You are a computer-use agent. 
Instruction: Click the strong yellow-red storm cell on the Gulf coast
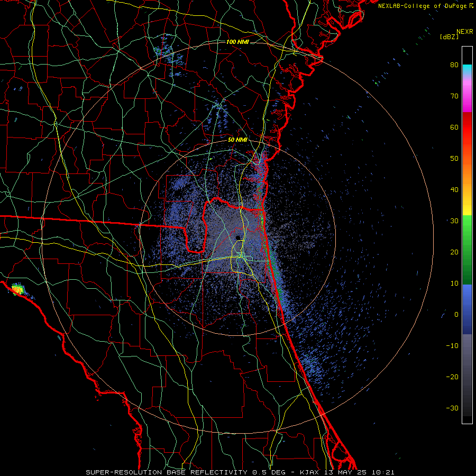(x=17, y=289)
